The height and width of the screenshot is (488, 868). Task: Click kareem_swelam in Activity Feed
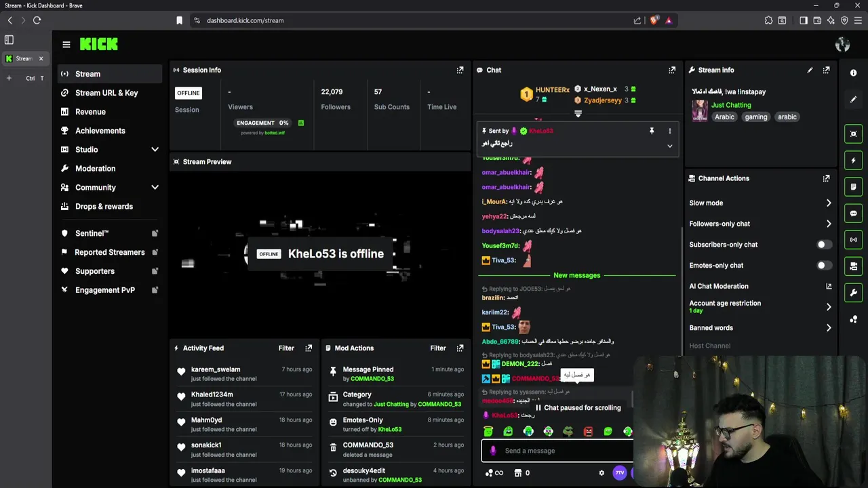(216, 369)
